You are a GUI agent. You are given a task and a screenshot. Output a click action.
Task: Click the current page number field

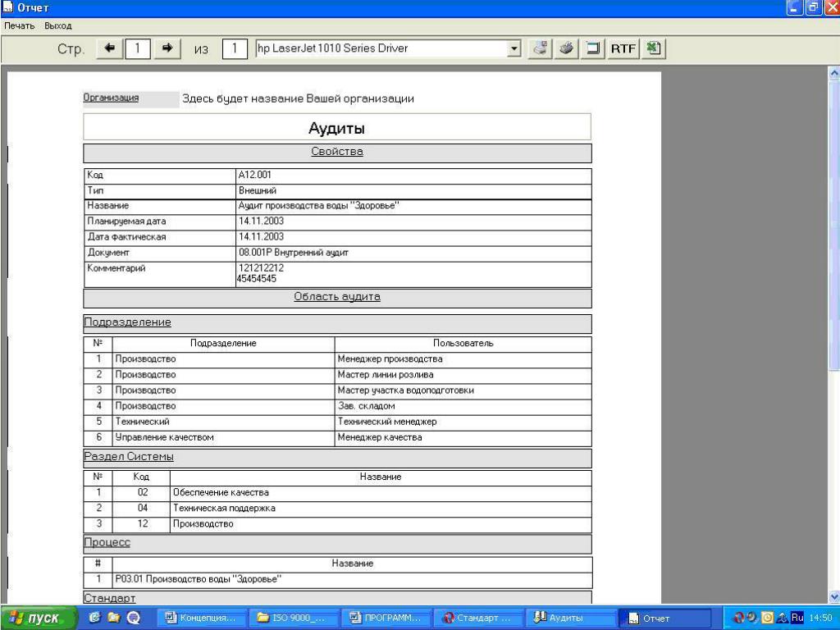click(138, 48)
